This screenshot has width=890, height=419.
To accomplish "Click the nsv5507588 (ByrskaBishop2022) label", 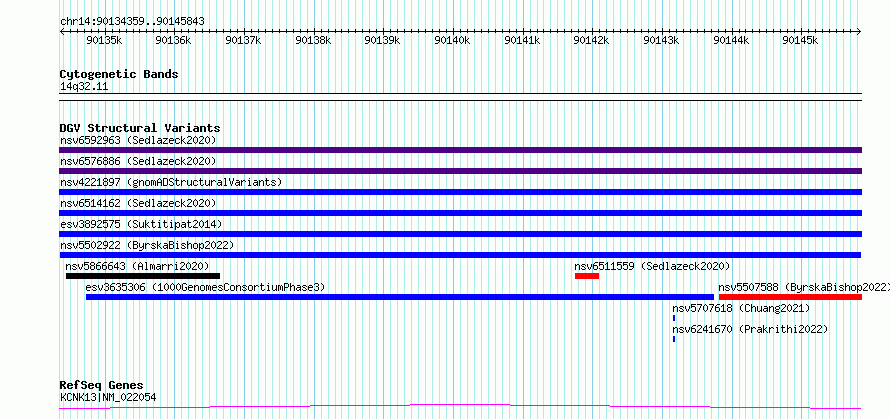I will pyautogui.click(x=804, y=287).
